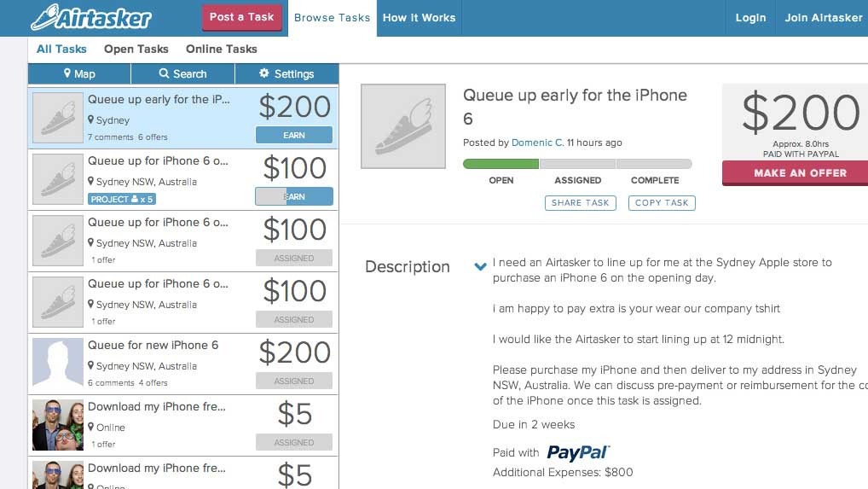The width and height of the screenshot is (868, 489).
Task: Click the Sydney location pin of first task
Action: coord(90,119)
